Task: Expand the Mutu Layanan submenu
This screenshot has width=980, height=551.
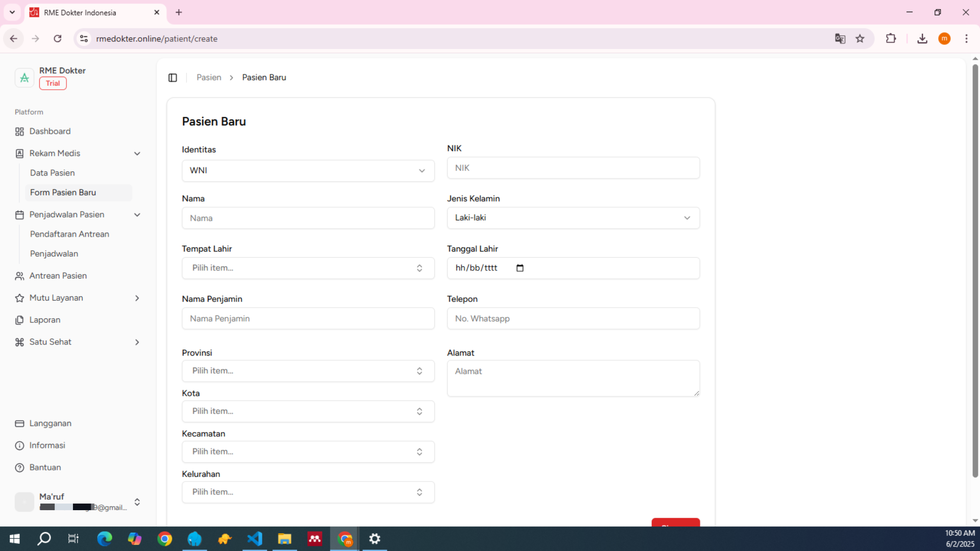Action: pyautogui.click(x=137, y=298)
